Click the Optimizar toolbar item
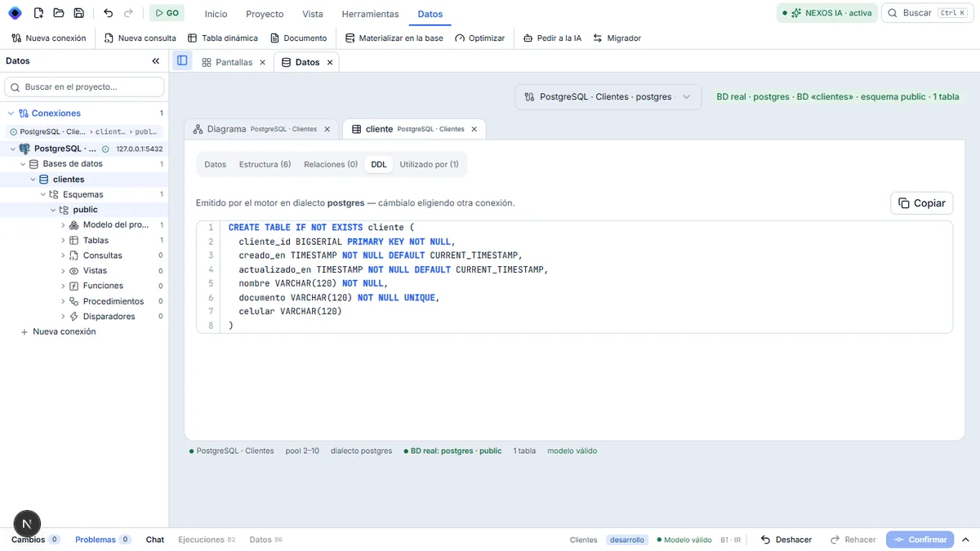The width and height of the screenshot is (980, 551). [x=480, y=38]
